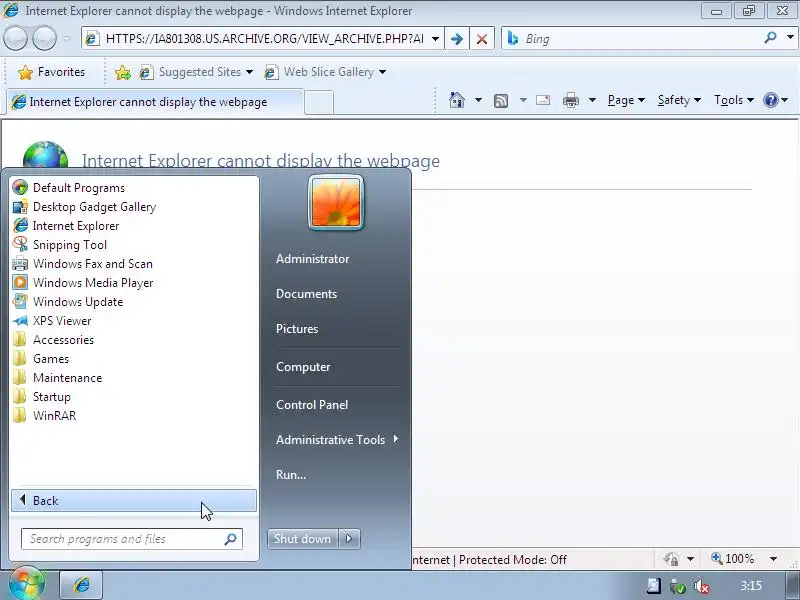
Task: Click the Help question mark icon
Action: (x=771, y=100)
